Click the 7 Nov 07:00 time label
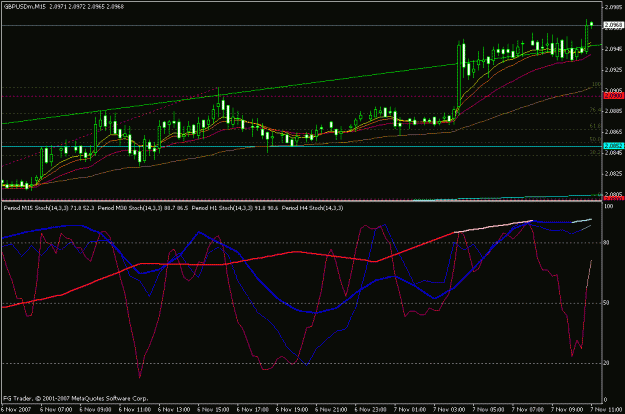The width and height of the screenshot is (625, 414). pyautogui.click(x=528, y=410)
